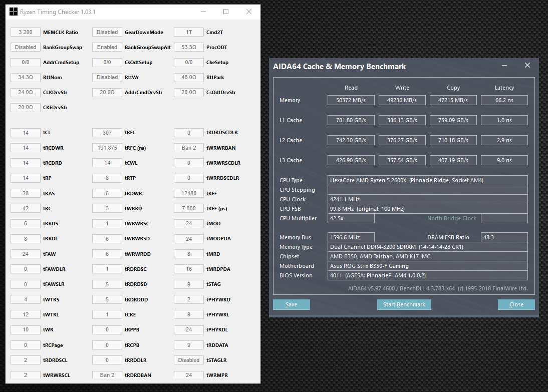Click the tRFC value 307 field

point(107,133)
